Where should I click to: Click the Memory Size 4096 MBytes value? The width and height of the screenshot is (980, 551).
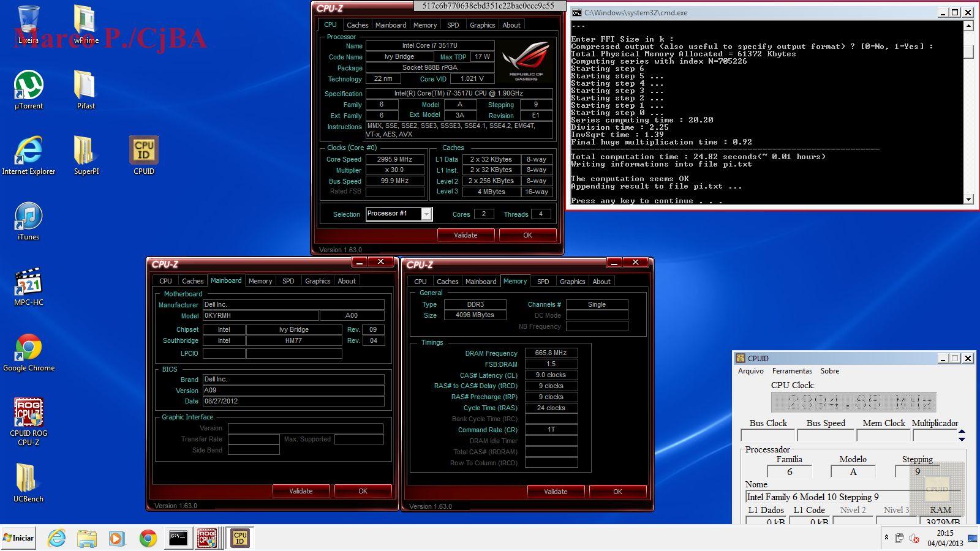point(475,315)
